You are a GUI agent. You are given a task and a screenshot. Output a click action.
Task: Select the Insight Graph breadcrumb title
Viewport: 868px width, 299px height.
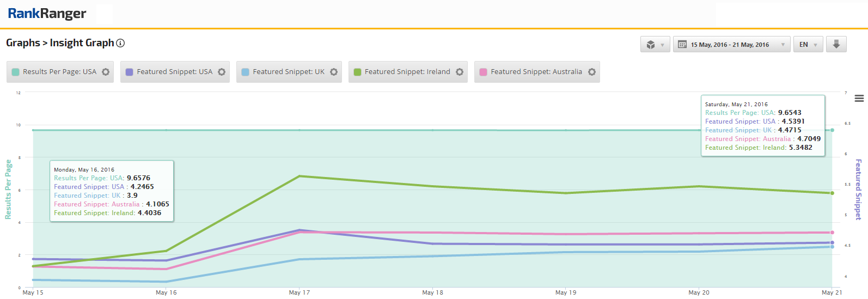[x=82, y=43]
